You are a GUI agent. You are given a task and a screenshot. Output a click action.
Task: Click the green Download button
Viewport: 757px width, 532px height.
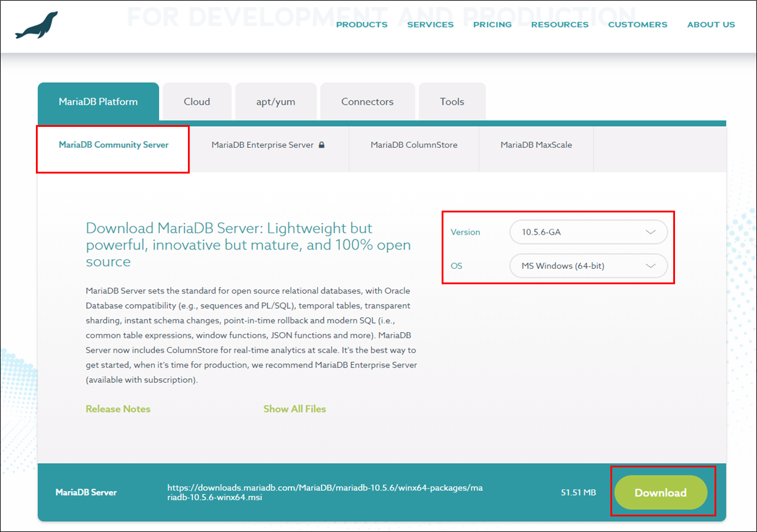(x=661, y=493)
